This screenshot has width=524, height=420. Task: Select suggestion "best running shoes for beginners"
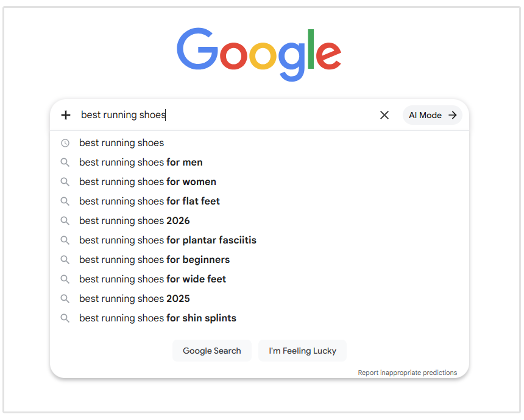click(154, 259)
